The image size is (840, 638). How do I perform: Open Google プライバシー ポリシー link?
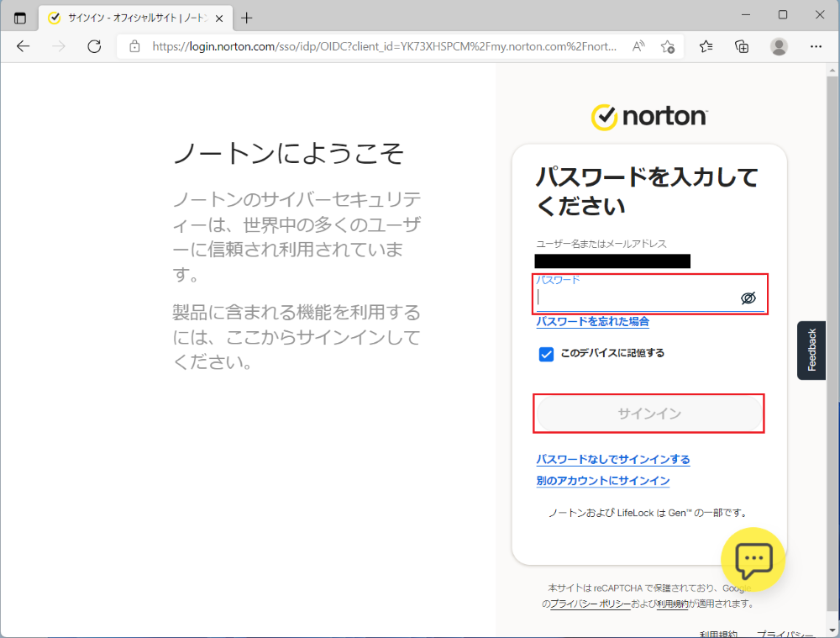pyautogui.click(x=591, y=604)
